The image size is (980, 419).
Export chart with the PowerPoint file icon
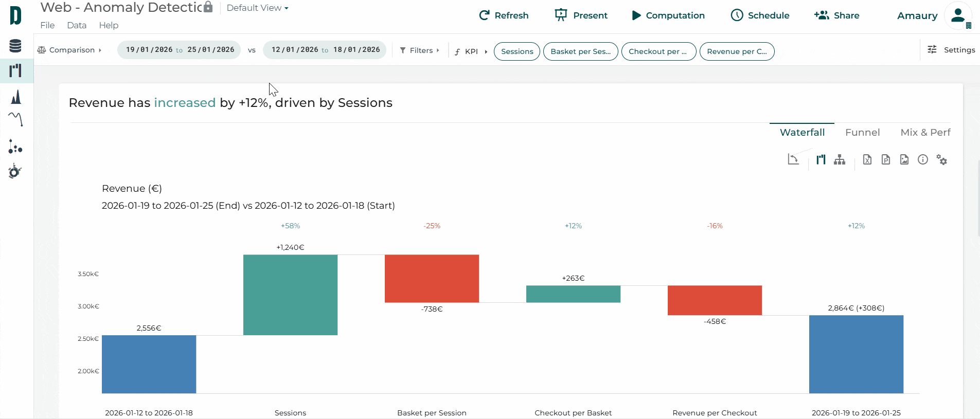tap(886, 160)
